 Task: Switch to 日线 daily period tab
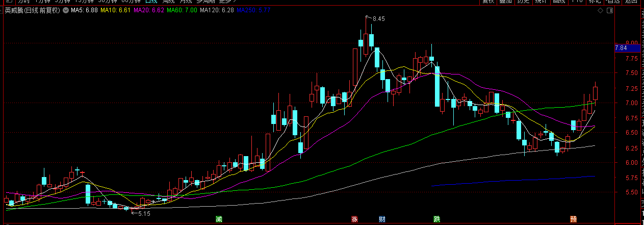click(151, 2)
